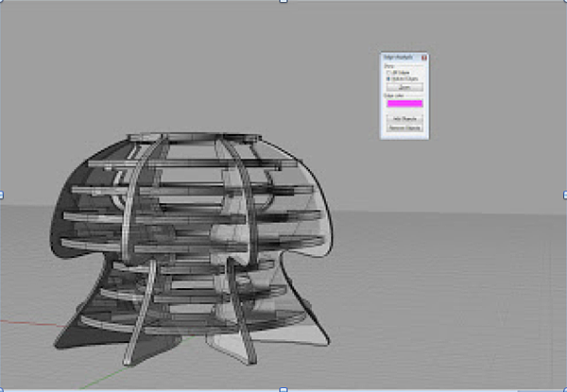This screenshot has width=567, height=392.
Task: Click the Zoom button in Edge Analysis
Action: tap(404, 87)
